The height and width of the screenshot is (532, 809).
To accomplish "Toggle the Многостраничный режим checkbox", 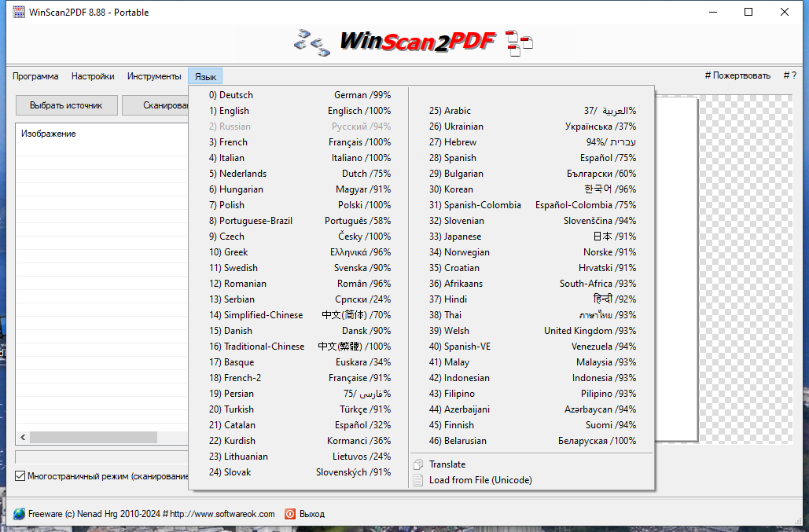I will click(x=20, y=475).
